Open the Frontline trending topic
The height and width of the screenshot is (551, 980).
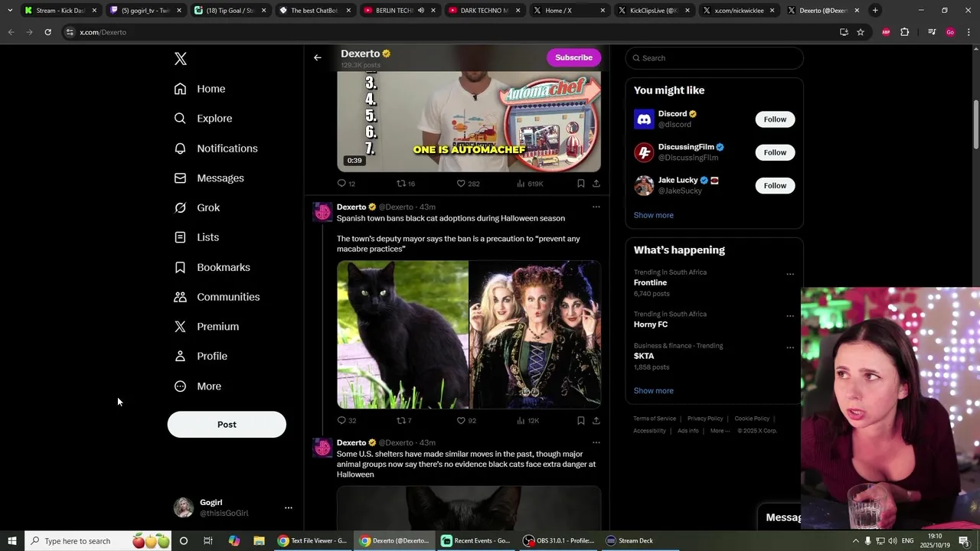(x=650, y=282)
